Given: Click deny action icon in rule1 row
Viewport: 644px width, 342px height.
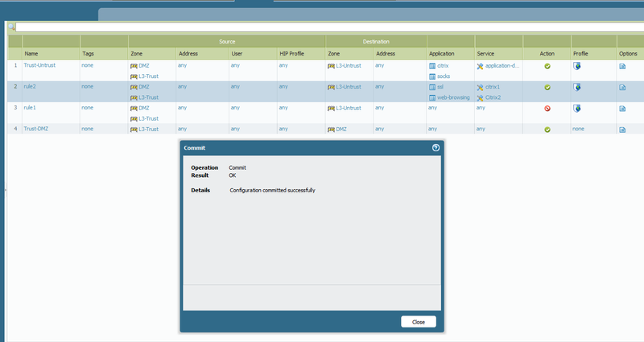Looking at the screenshot, I should 547,109.
